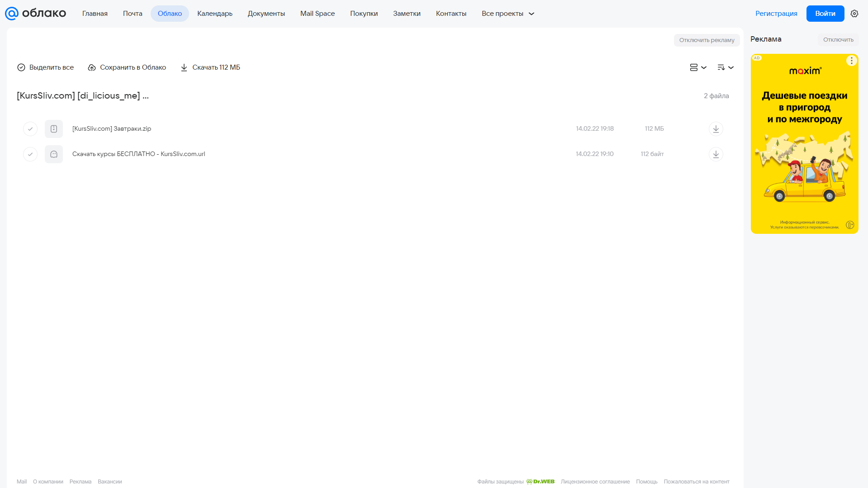Download everything via Скачать 112 МБ
868x488 pixels.
click(x=210, y=67)
